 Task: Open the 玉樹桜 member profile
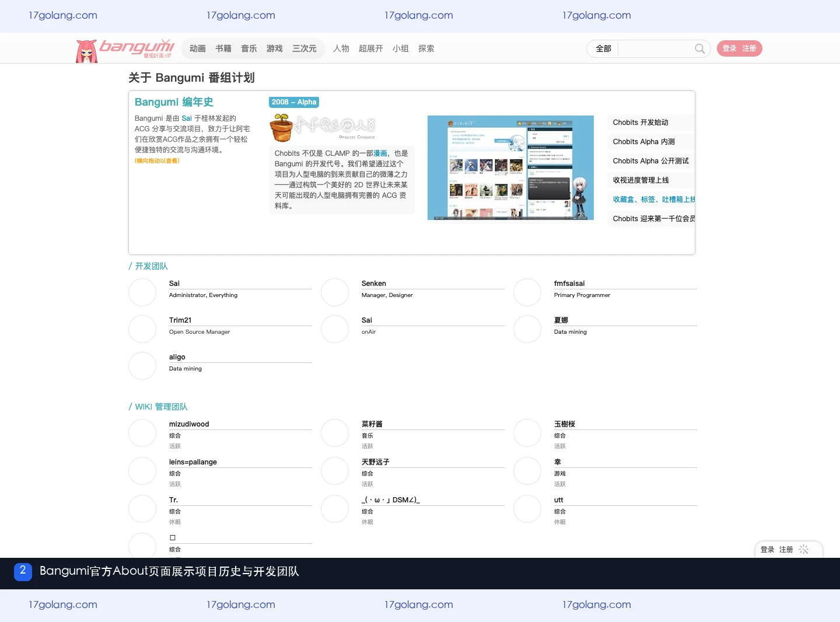(565, 424)
